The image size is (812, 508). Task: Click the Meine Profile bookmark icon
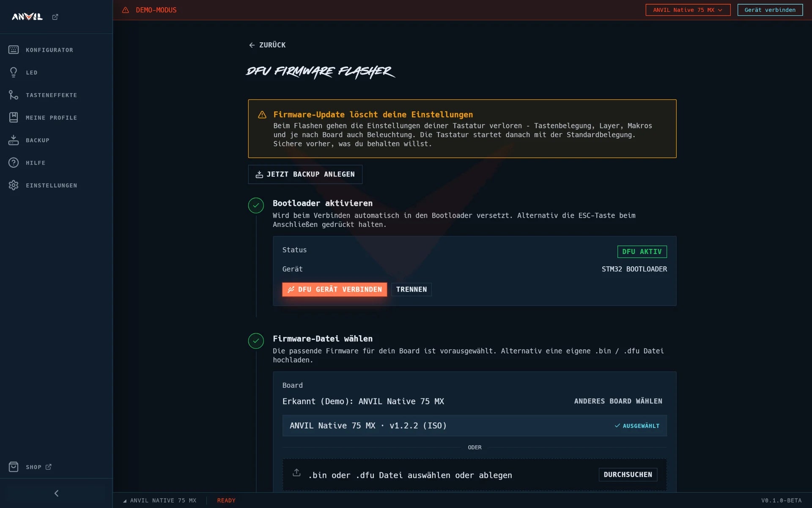(x=14, y=118)
